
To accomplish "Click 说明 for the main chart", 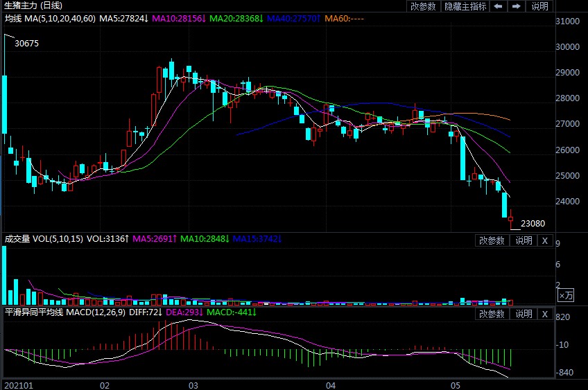I will tap(539, 6).
